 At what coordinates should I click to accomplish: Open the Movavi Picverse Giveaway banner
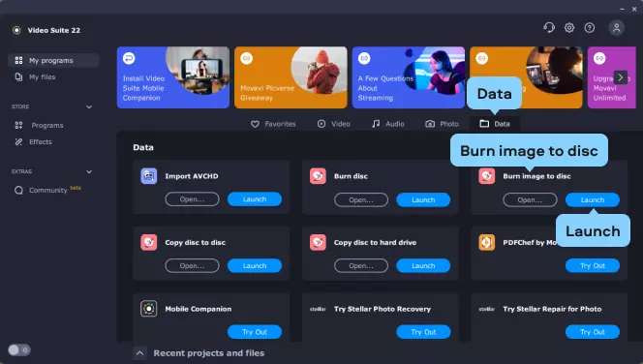pos(291,77)
